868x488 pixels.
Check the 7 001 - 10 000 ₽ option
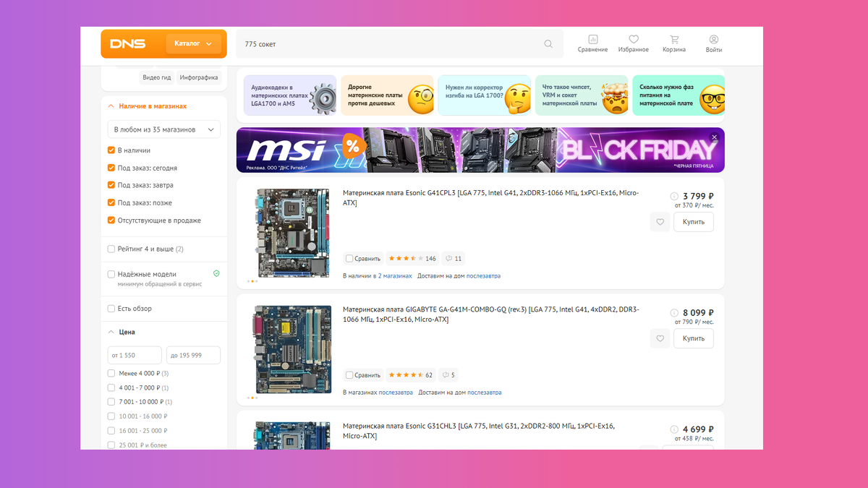pyautogui.click(x=111, y=401)
